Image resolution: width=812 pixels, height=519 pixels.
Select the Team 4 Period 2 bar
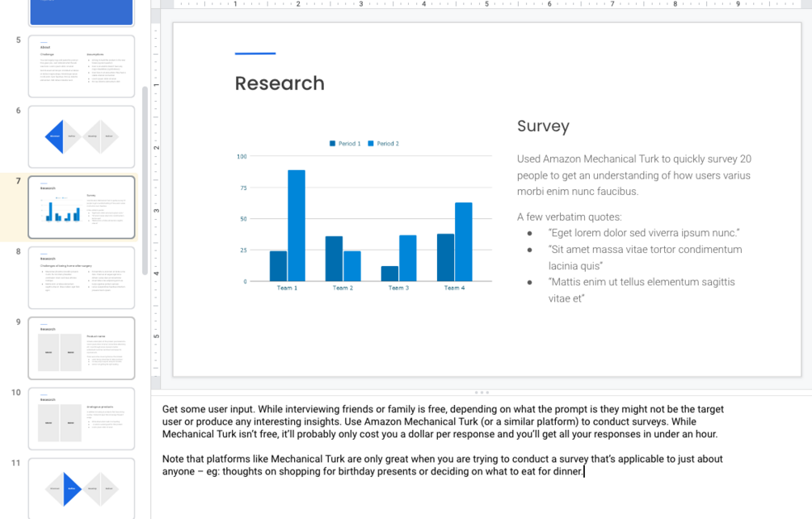(x=464, y=242)
